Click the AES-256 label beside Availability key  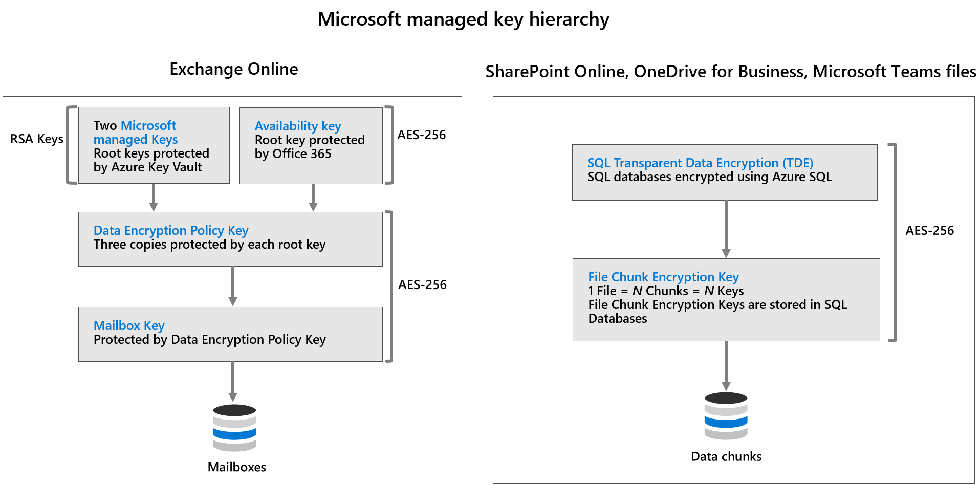422,135
